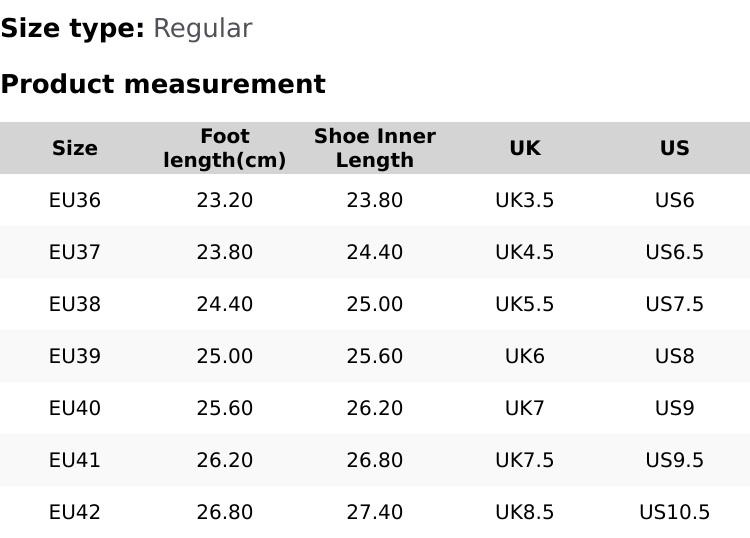Screen dimensions: 750x538
Task: Select the Shoe Inner Length header
Action: 375,148
